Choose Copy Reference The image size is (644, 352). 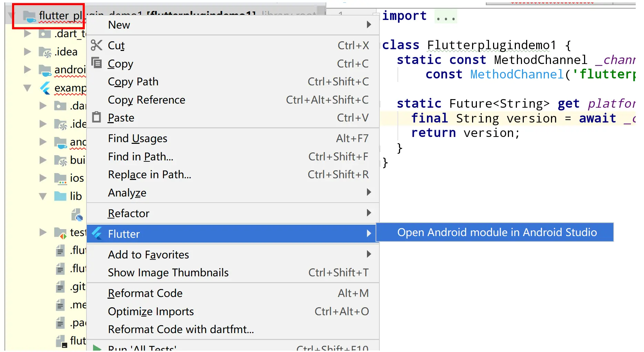tap(233, 100)
